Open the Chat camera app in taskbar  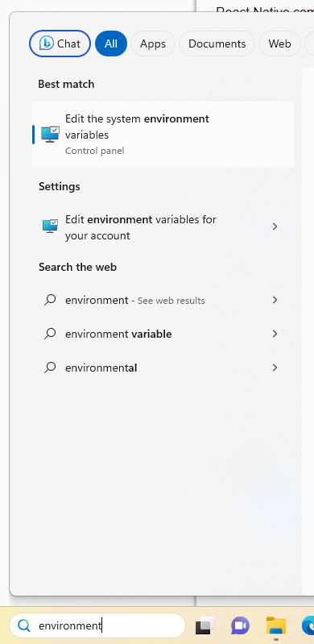[240, 625]
